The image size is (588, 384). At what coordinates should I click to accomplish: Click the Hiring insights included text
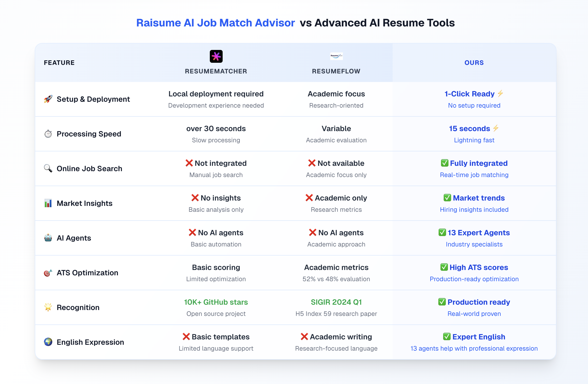tap(474, 210)
